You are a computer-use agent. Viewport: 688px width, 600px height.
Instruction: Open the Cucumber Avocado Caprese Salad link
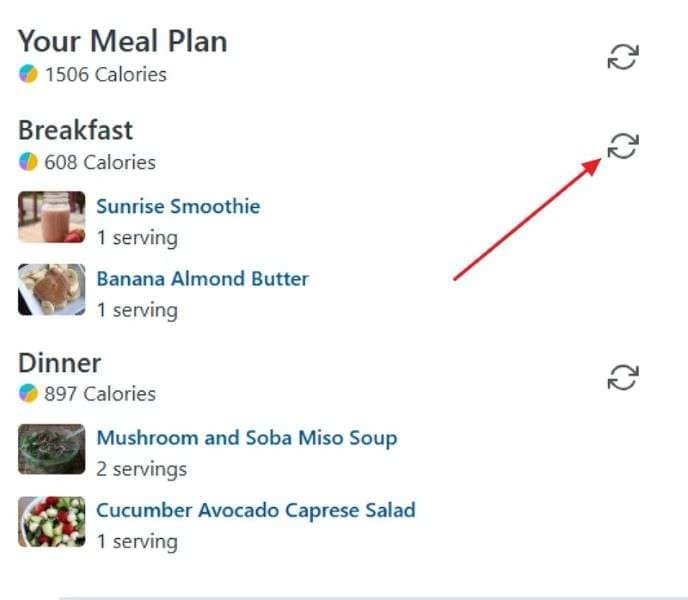pyautogui.click(x=255, y=510)
